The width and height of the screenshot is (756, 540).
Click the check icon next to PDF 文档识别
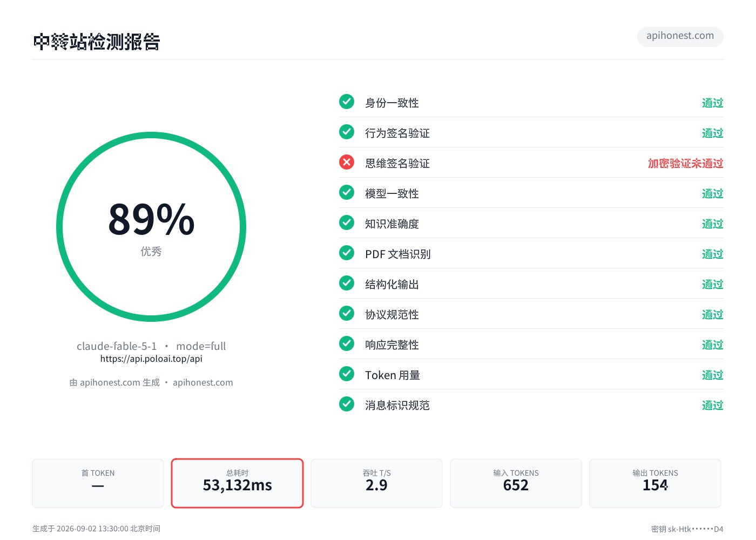(x=347, y=253)
